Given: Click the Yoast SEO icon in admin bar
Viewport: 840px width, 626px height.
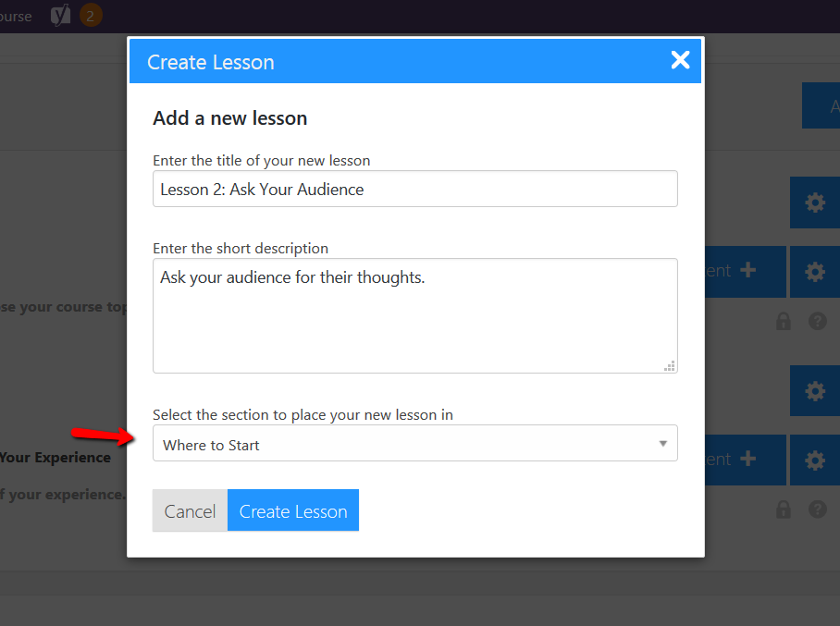Looking at the screenshot, I should [x=60, y=16].
